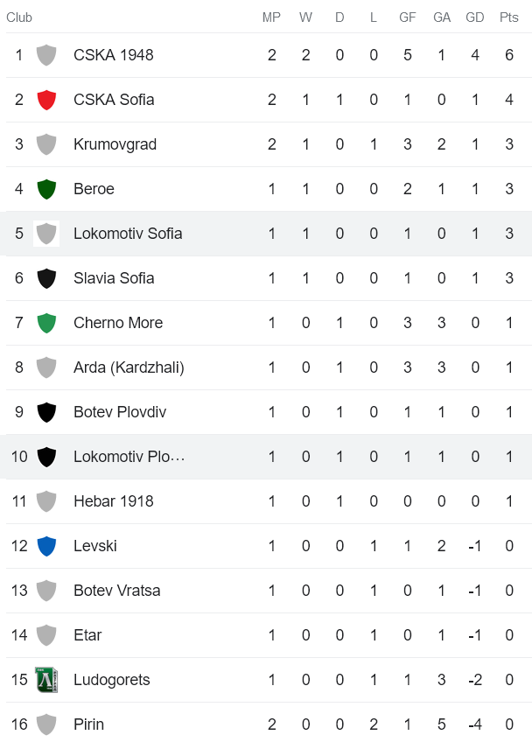The image size is (532, 756).
Task: Select the red CSKA Sofia badge
Action: tap(45, 99)
